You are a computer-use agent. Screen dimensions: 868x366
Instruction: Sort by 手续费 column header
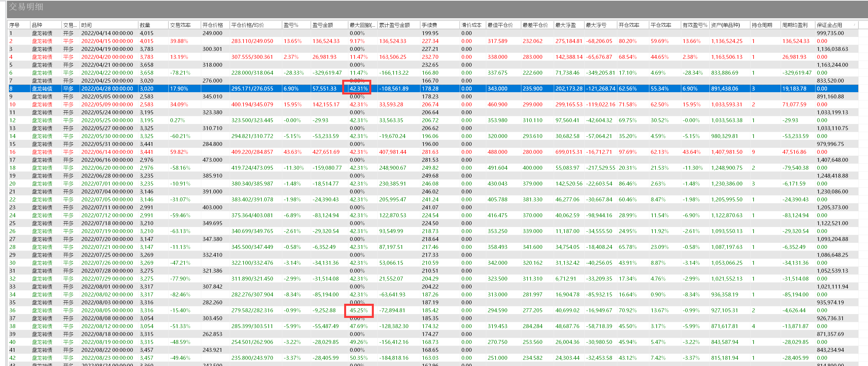[x=440, y=25]
